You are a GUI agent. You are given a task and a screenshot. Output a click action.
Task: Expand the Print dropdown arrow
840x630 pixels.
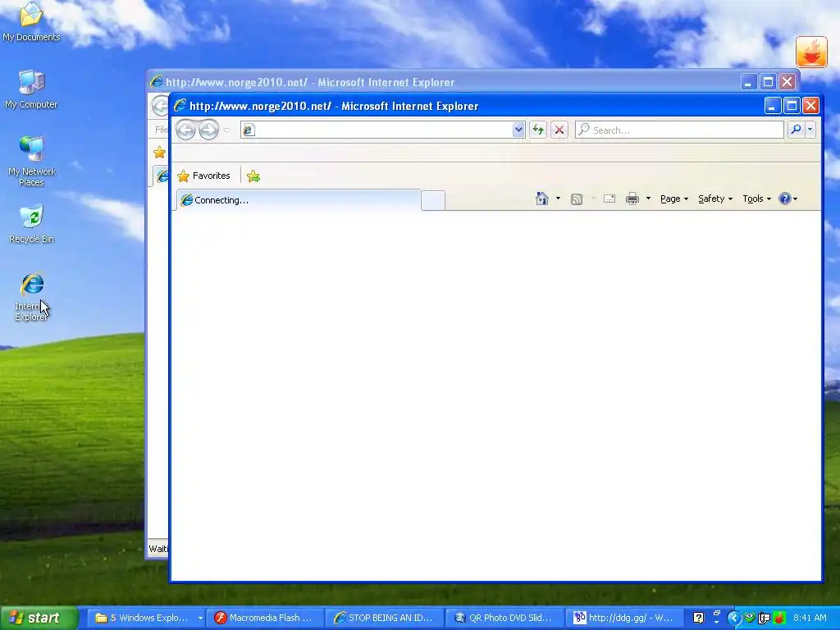pos(648,199)
